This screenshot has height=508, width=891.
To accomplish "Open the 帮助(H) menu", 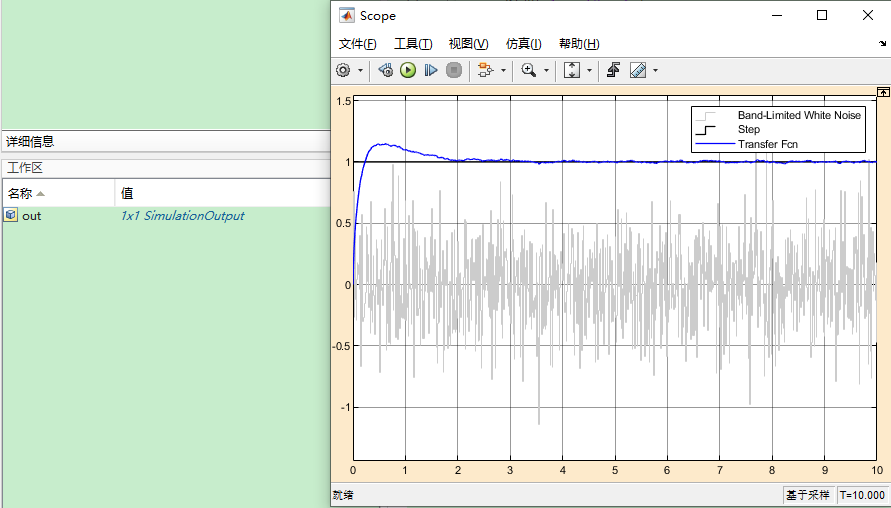I will click(x=579, y=44).
